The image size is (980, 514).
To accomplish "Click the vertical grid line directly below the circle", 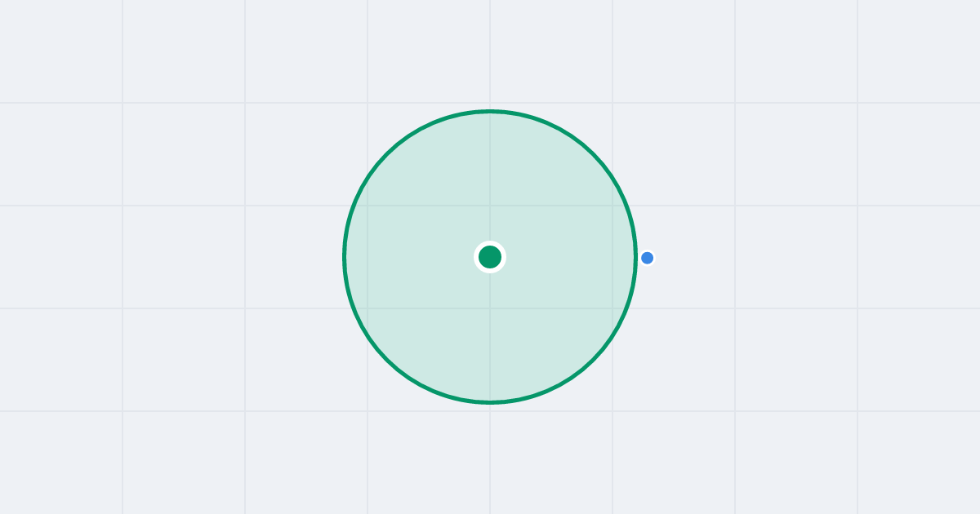I will (x=490, y=459).
